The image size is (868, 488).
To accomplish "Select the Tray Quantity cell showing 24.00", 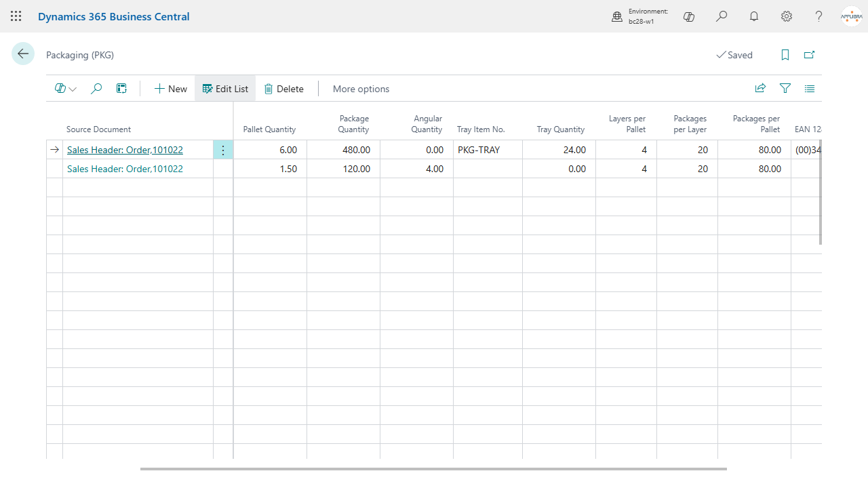I will (559, 150).
